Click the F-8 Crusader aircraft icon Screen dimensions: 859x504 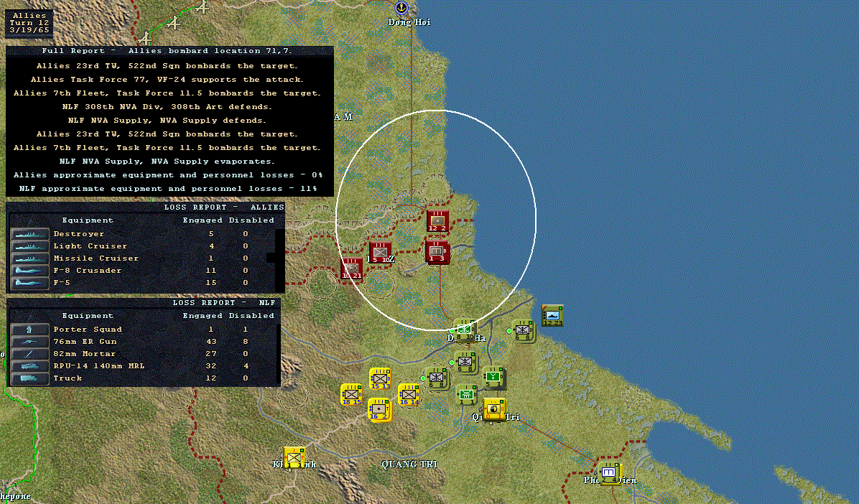pos(29,270)
